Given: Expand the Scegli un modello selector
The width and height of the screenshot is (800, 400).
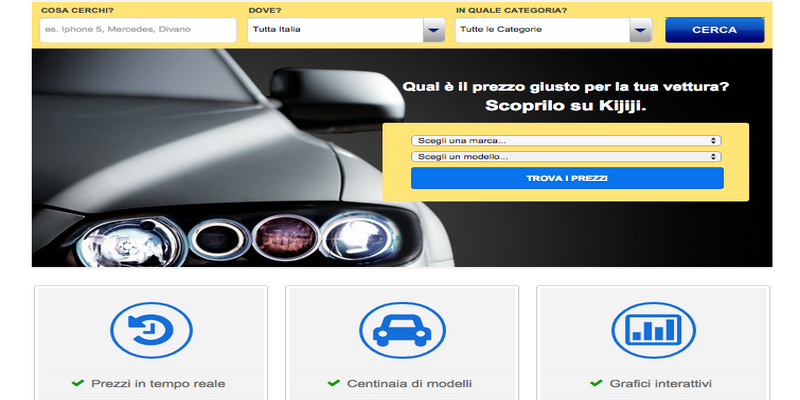Looking at the screenshot, I should pos(566,157).
